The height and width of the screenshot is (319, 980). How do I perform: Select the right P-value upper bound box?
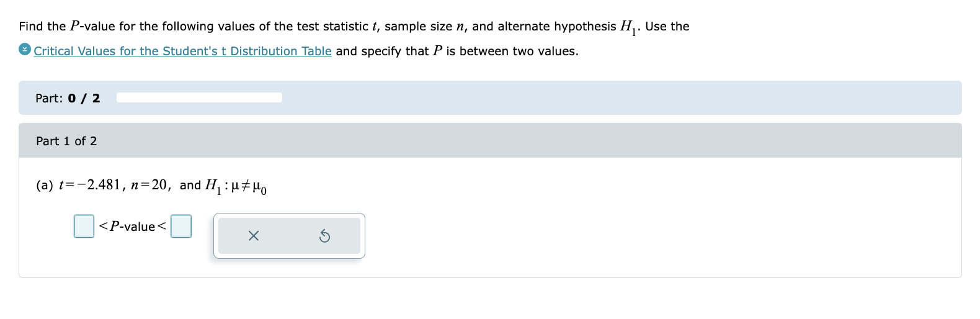181,227
